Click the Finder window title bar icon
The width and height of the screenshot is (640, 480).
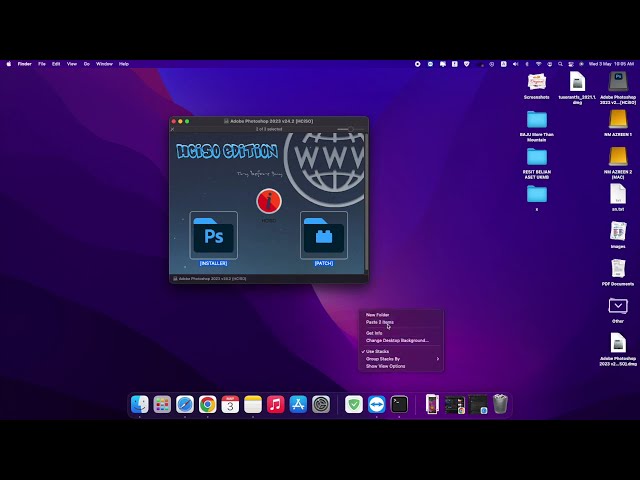(x=226, y=121)
